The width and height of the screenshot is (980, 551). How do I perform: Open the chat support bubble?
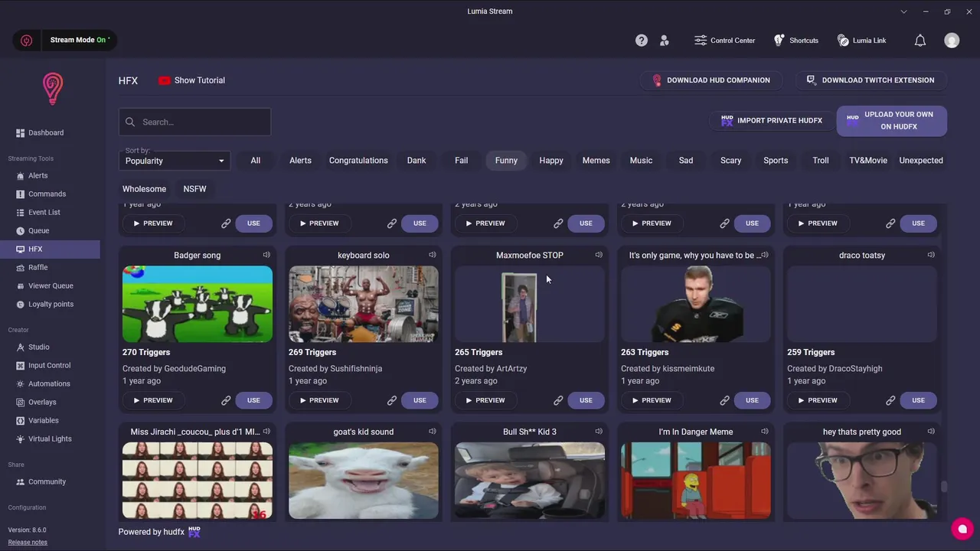pos(962,529)
